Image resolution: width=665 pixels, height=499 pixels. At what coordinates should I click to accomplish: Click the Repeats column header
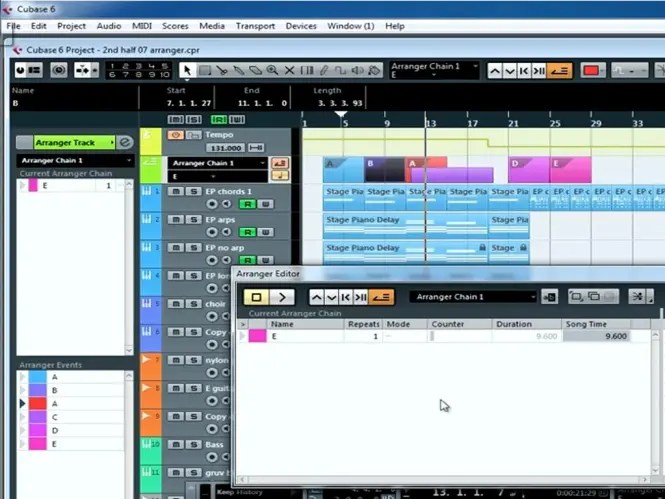tap(363, 324)
